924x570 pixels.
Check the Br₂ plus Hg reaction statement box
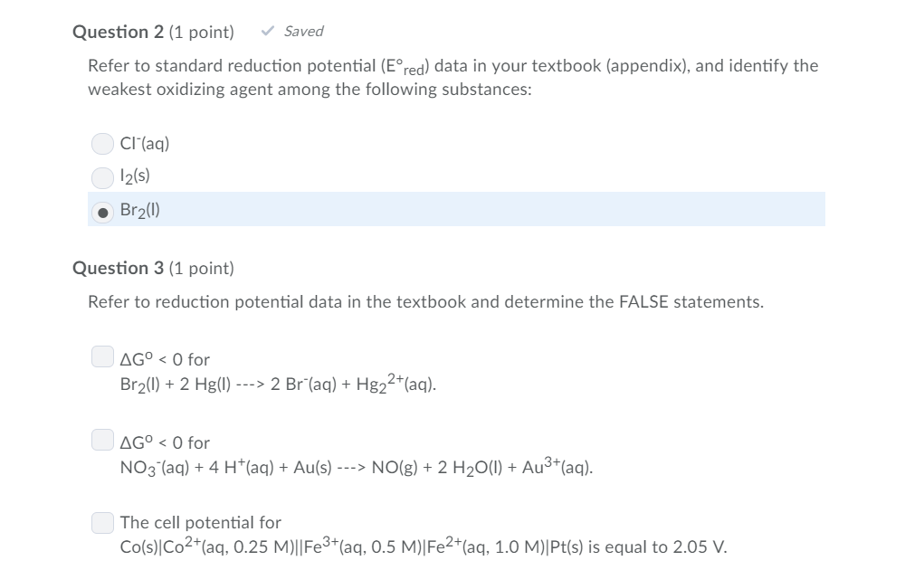click(x=102, y=356)
